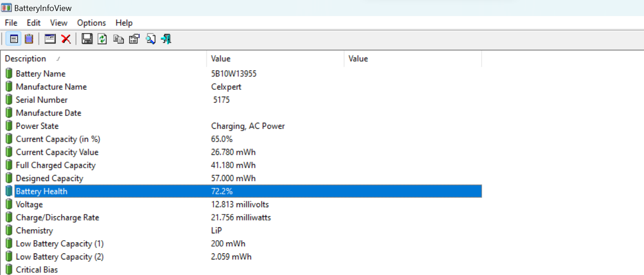Open the Properties toolbar icon
Viewport: 644px width, 275px height.
pyautogui.click(x=134, y=39)
